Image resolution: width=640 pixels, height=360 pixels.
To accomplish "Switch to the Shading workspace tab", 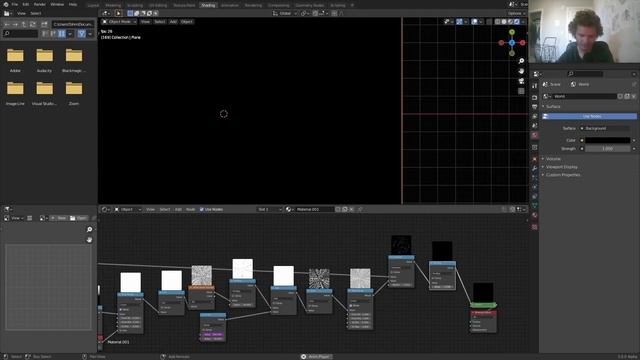I will coord(208,5).
